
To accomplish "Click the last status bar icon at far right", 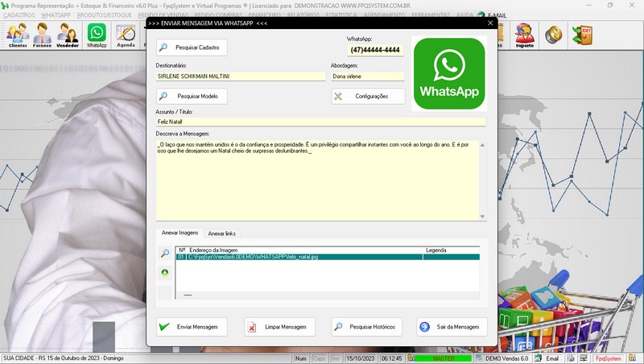I will [x=633, y=358].
